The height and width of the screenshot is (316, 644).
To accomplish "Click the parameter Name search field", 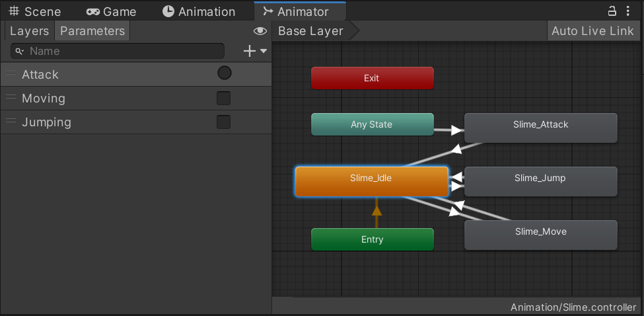I will pyautogui.click(x=118, y=51).
